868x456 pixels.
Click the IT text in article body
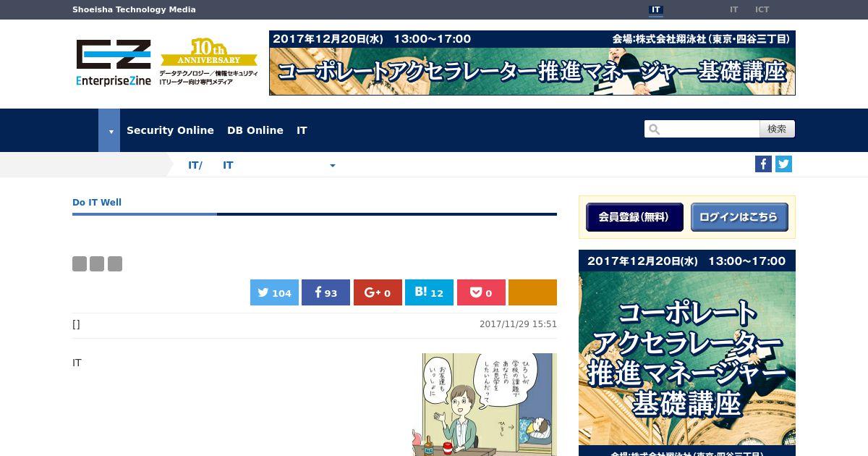tap(77, 363)
